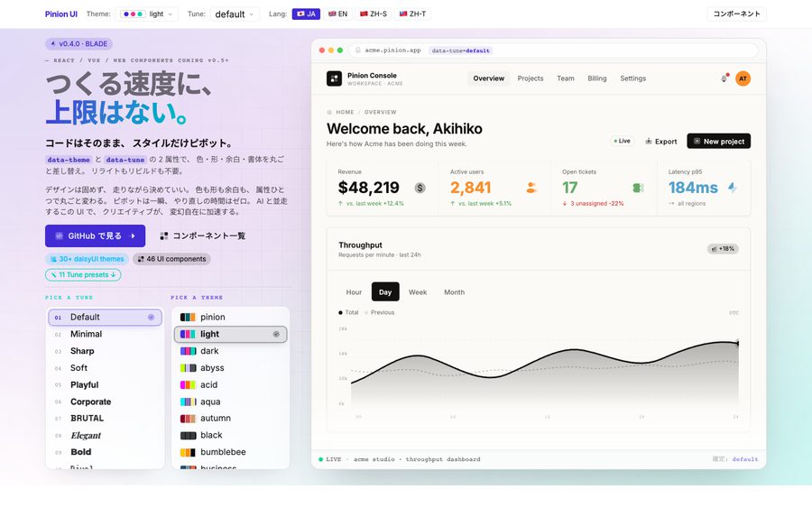812x508 pixels.
Task: Open the notifications bell icon
Action: click(724, 79)
